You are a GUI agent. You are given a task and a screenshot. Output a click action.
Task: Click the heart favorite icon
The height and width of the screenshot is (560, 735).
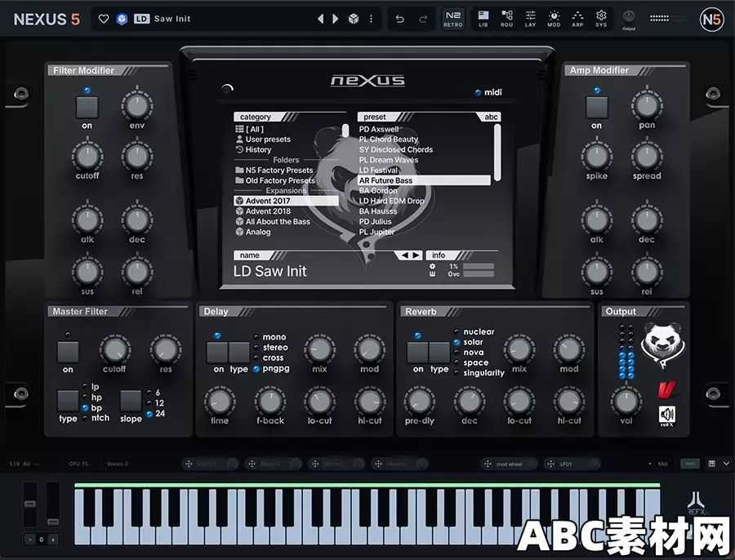coord(104,19)
